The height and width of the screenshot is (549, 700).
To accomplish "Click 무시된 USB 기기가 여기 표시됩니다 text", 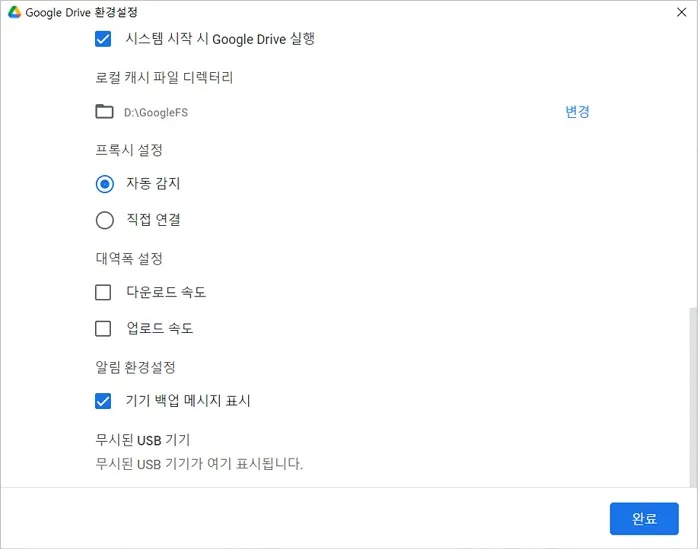I will click(199, 464).
